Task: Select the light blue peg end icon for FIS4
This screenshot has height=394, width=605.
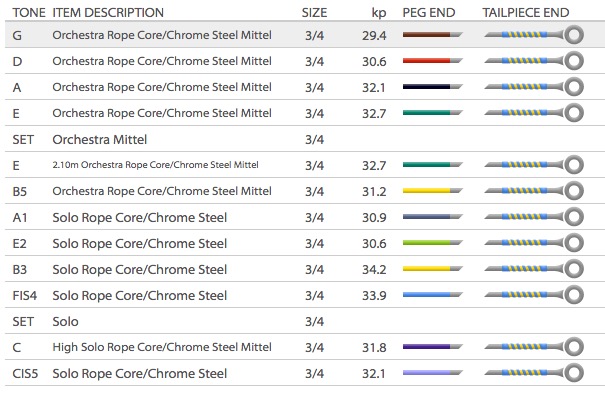Action: pos(432,295)
